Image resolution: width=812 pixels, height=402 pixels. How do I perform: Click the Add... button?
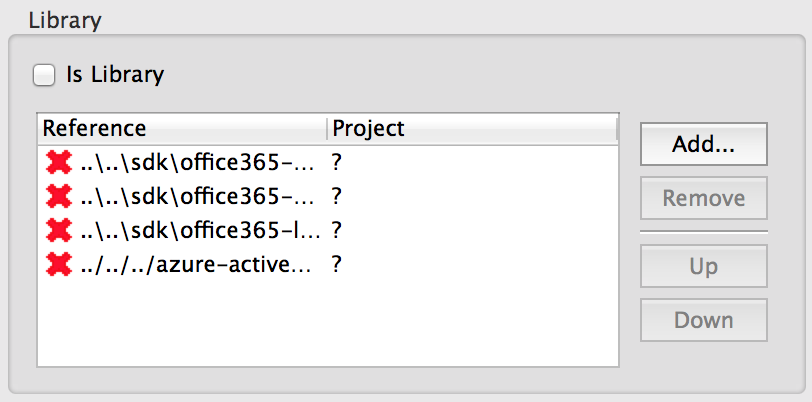[703, 145]
